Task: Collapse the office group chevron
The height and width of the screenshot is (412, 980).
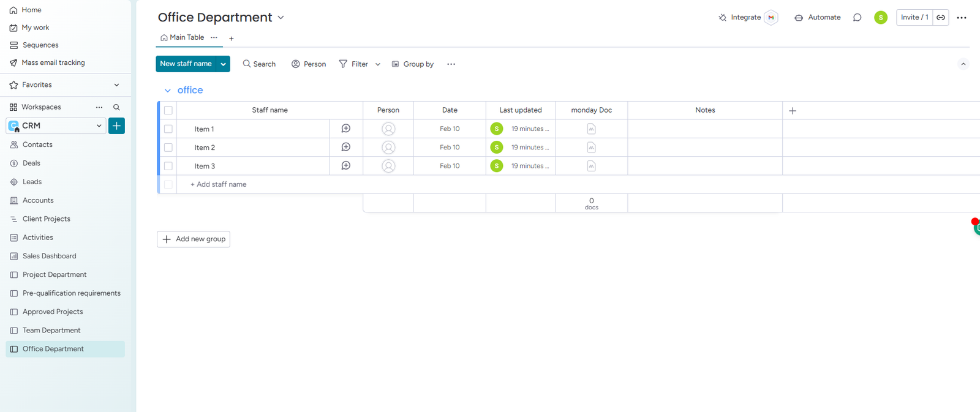Action: 167,91
